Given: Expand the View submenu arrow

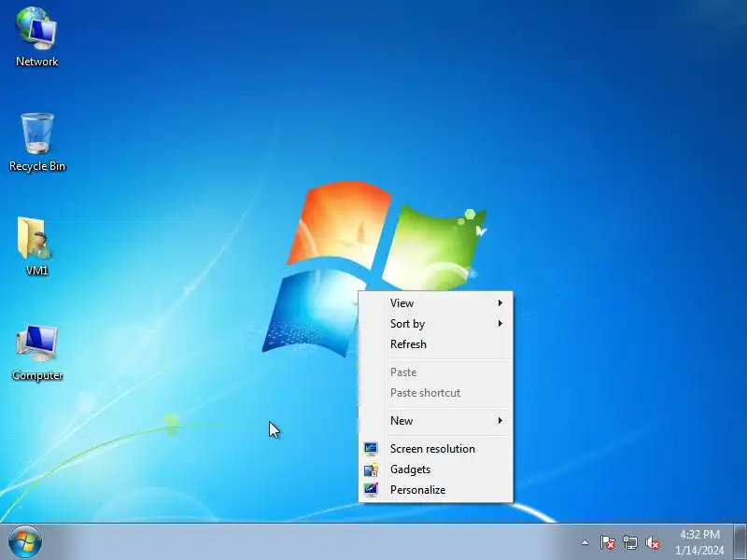Looking at the screenshot, I should [x=500, y=302].
